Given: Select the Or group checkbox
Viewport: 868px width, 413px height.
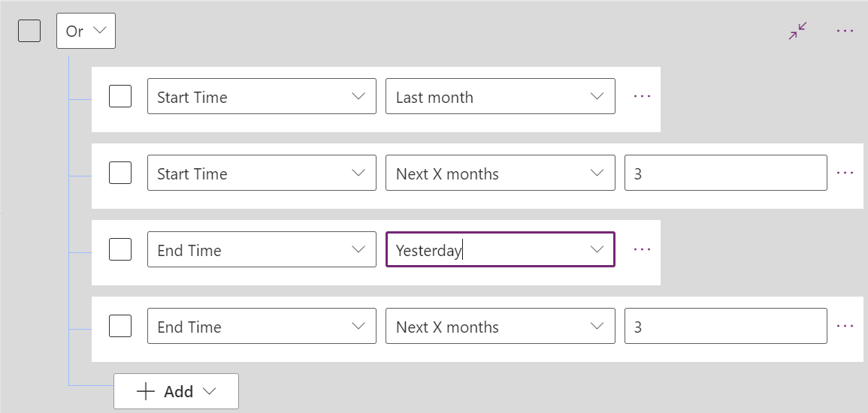Looking at the screenshot, I should [x=29, y=31].
